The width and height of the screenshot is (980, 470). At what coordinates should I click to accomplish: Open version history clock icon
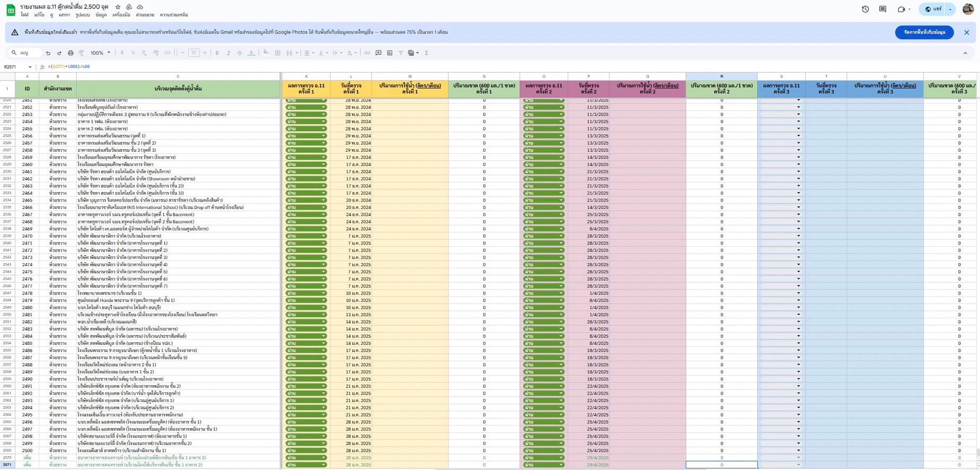tap(865, 9)
